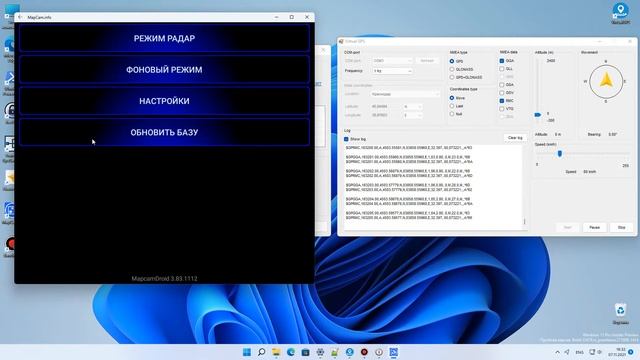Select GLONASS NMEA type radio button

click(x=452, y=69)
